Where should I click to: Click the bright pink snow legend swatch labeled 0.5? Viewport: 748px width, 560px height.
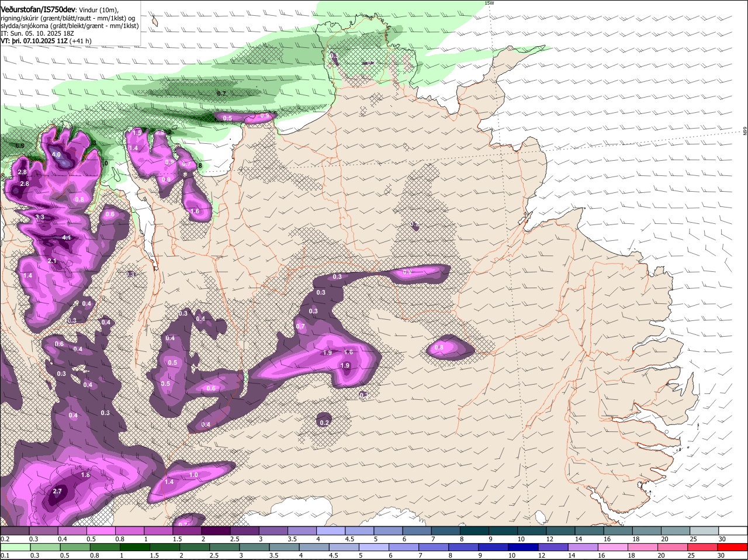coord(101,530)
